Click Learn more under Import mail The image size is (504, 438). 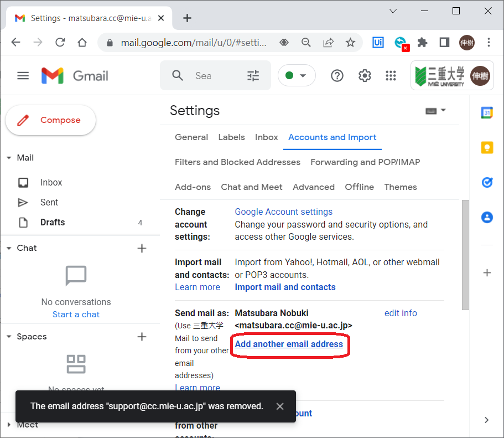tap(198, 287)
